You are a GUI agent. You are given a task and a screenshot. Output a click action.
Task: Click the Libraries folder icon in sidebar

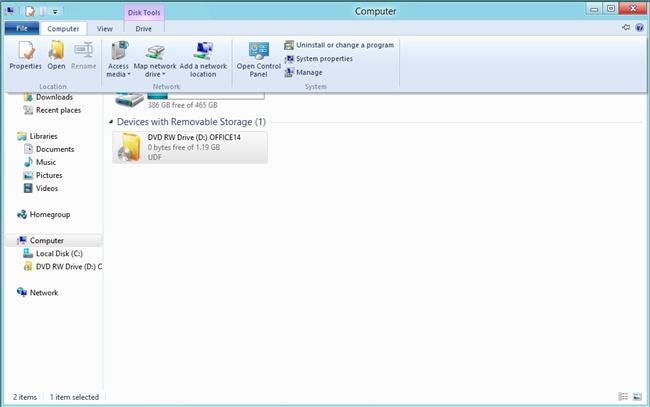[22, 136]
